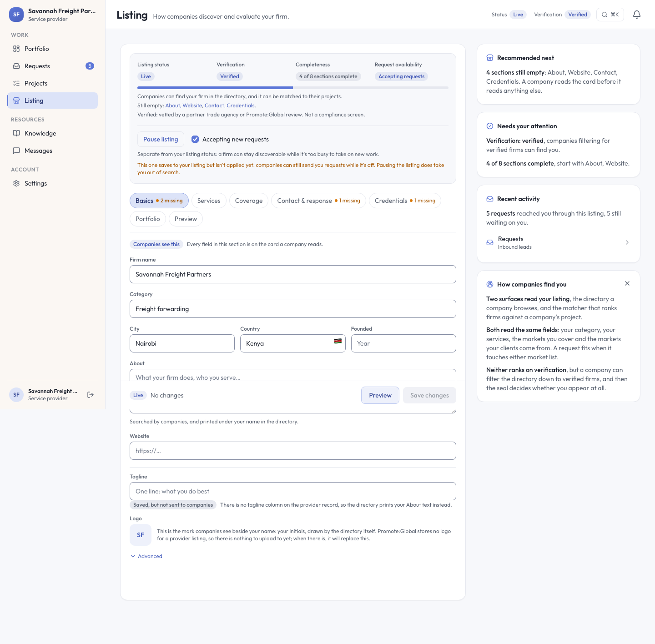Switch to the Services tab
Screen dimensions: 655x644
click(x=209, y=201)
